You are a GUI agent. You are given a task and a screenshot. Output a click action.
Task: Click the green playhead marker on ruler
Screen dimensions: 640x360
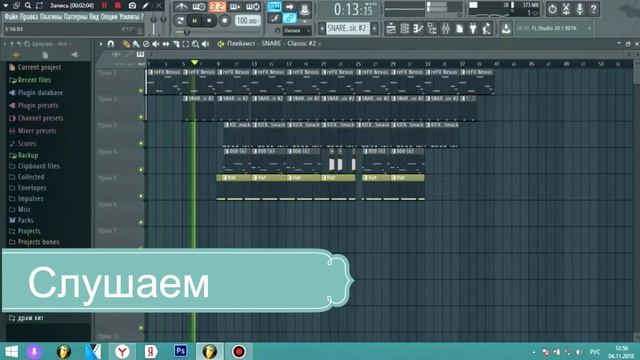(195, 62)
